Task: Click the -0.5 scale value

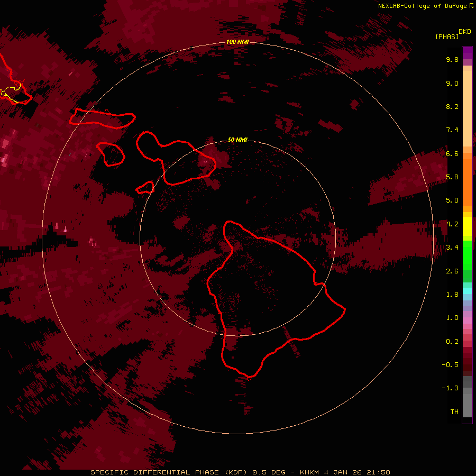Action: pos(450,365)
